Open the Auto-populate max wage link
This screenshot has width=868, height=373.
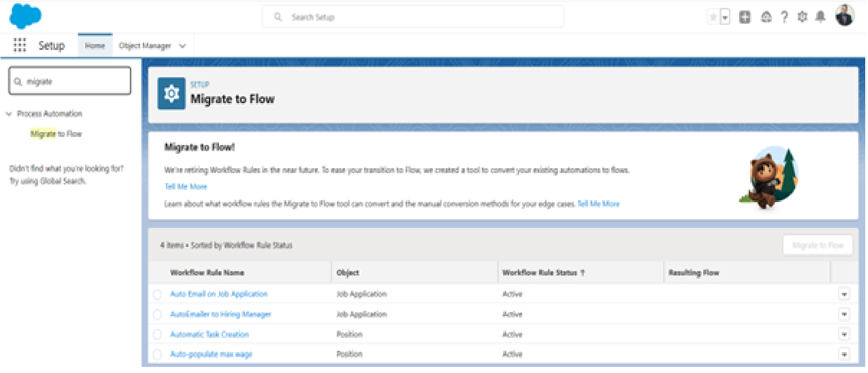(211, 354)
